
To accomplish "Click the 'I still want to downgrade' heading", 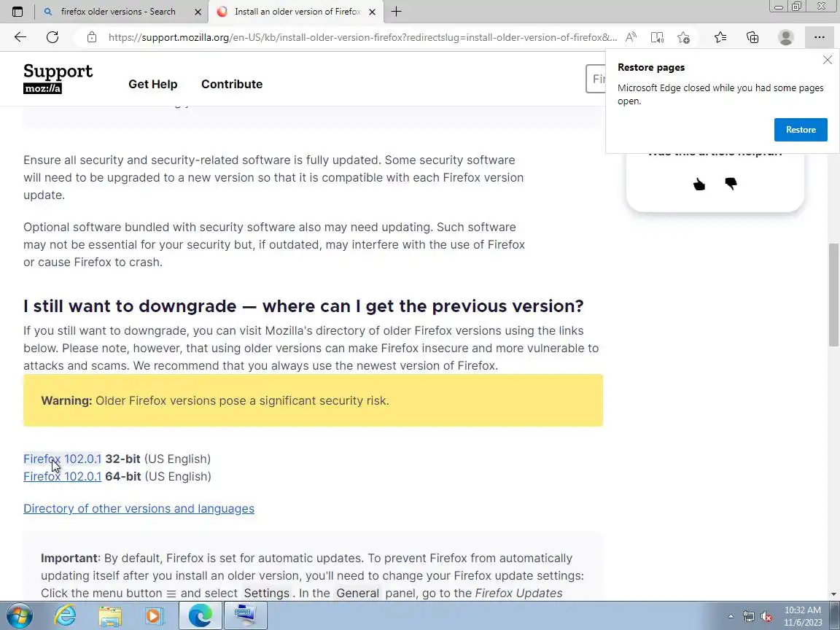I will click(x=303, y=306).
